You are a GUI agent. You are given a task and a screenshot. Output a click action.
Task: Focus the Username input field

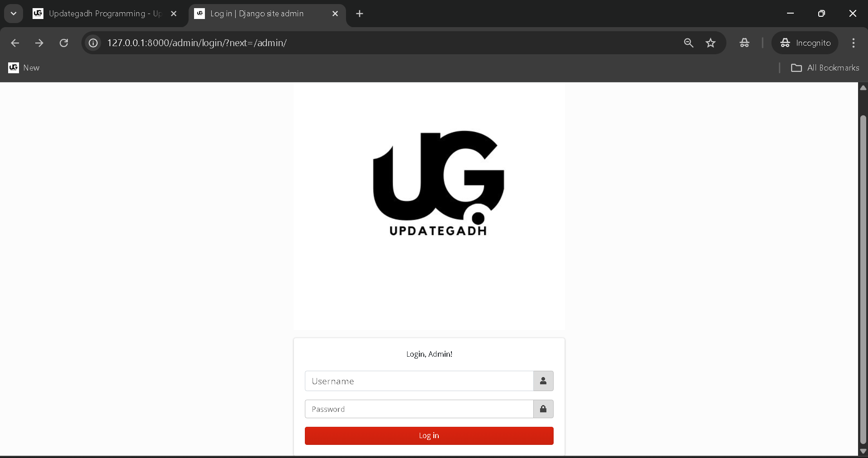(x=419, y=381)
